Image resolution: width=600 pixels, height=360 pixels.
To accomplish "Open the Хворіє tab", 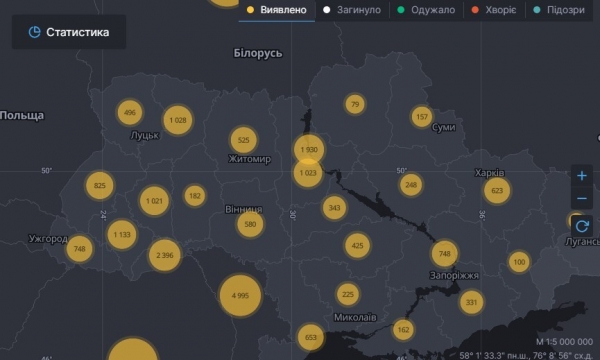I will pos(494,10).
